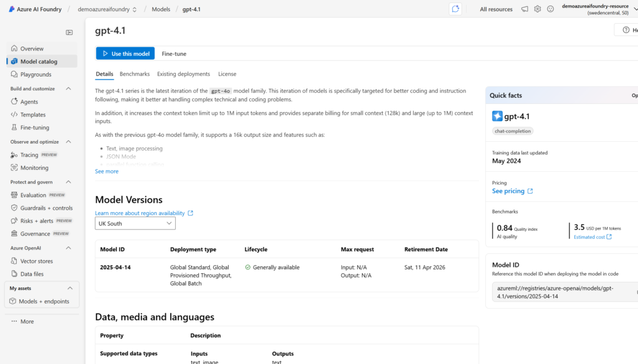The image size is (638, 364).
Task: Open Learn more about region availability link
Action: 140,213
